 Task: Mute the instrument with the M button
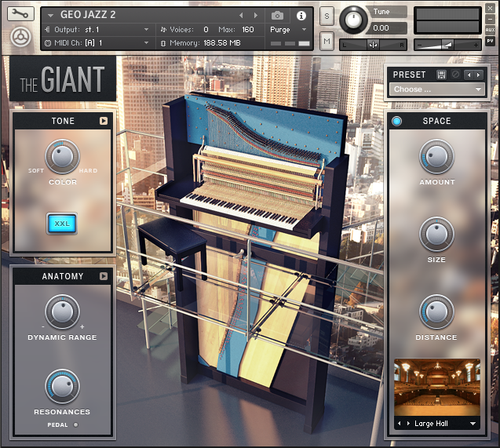[327, 41]
